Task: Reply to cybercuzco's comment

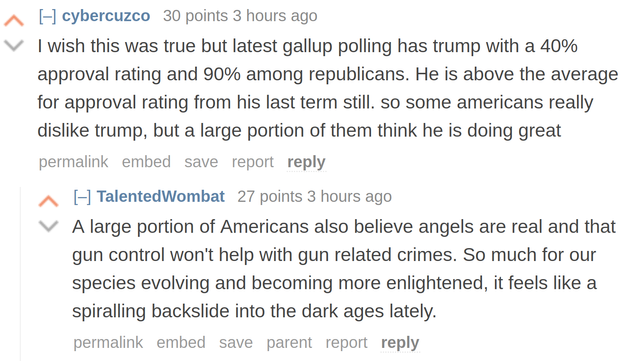Action: pyautogui.click(x=306, y=162)
